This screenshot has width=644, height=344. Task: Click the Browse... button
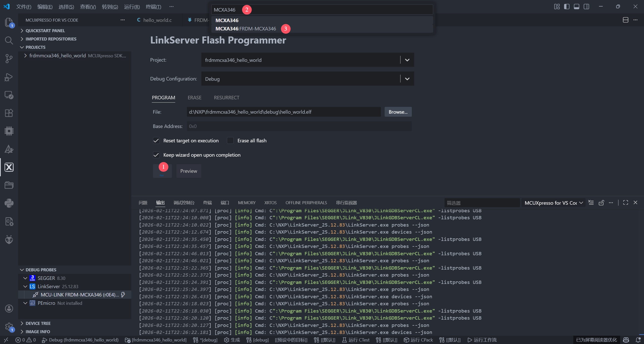pos(398,112)
